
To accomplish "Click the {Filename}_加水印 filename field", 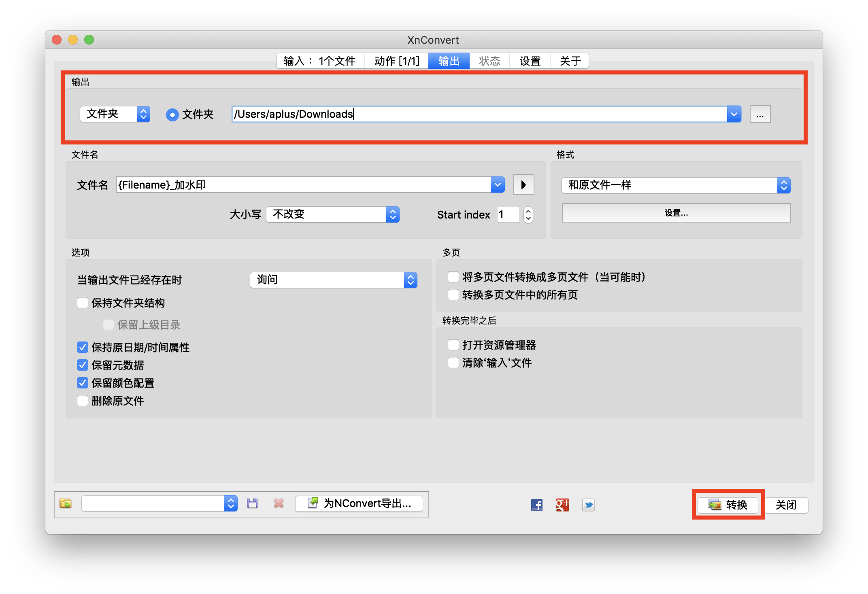I will pos(304,185).
